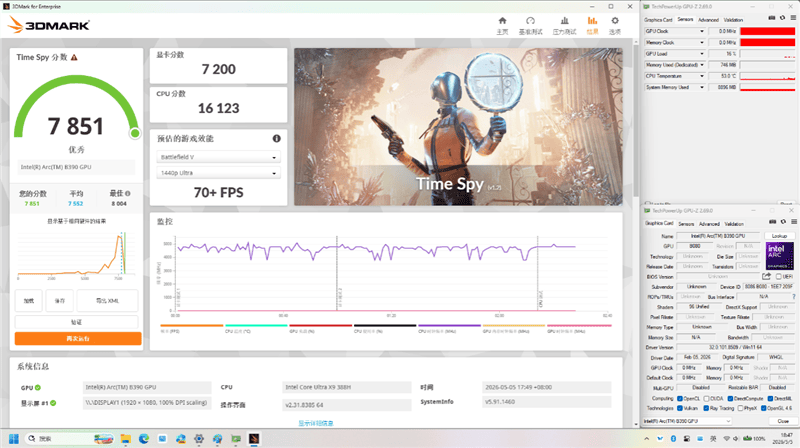This screenshot has width=800, height=448.
Task: Click the 3DMark vertical scrollbar
Action: pyautogui.click(x=636, y=122)
